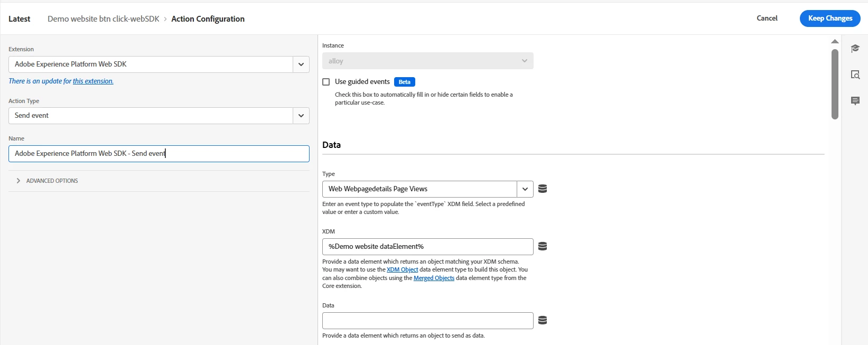Screen dimensions: 868x345
Task: Open data element picker beside Data field
Action: coord(542,320)
